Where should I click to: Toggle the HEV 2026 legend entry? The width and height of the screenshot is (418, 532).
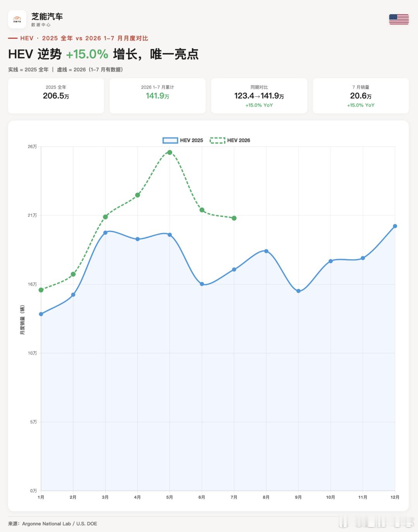230,140
